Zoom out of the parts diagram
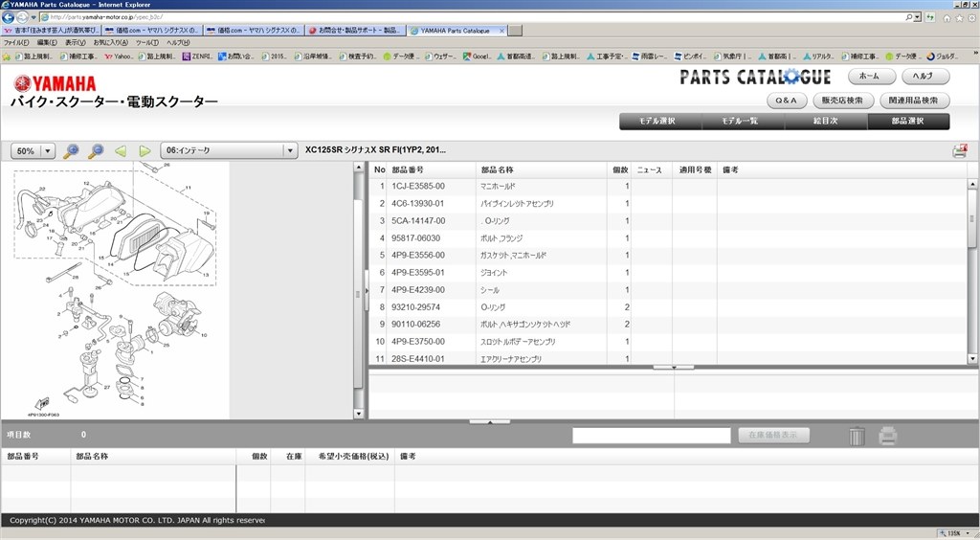The width and height of the screenshot is (980, 540). pyautogui.click(x=96, y=150)
